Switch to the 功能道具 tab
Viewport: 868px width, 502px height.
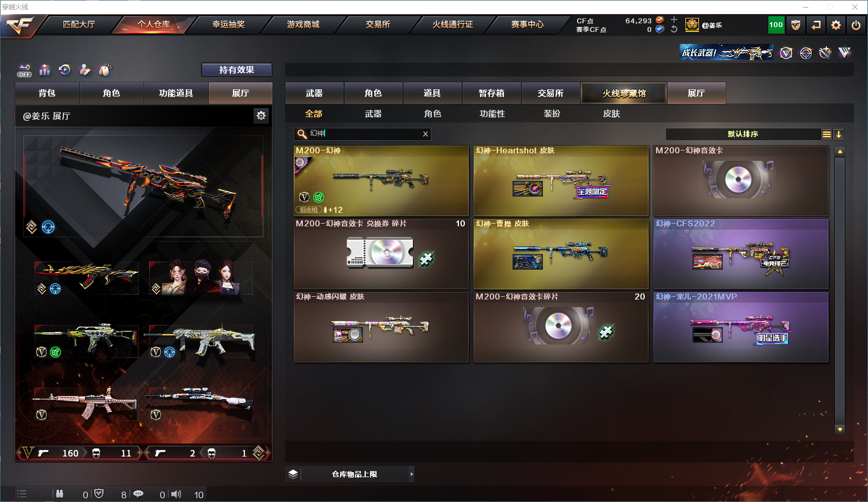[x=176, y=93]
